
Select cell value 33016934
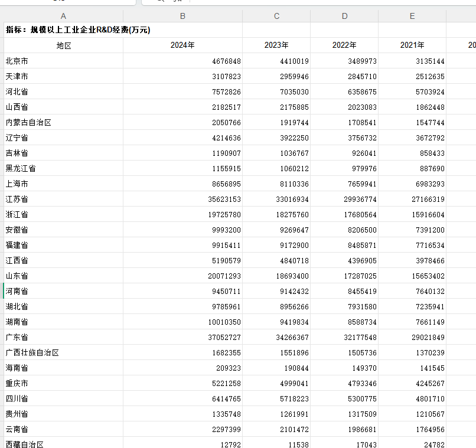coord(292,200)
